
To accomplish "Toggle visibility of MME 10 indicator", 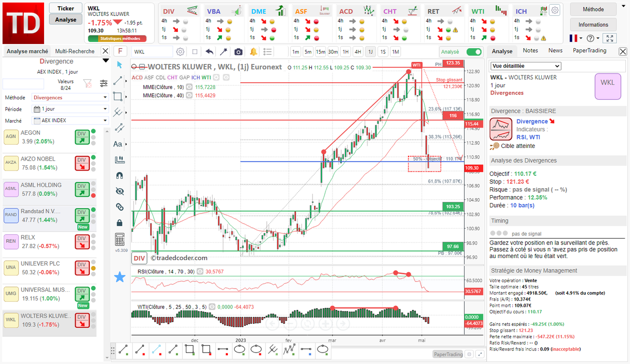I will pos(189,87).
